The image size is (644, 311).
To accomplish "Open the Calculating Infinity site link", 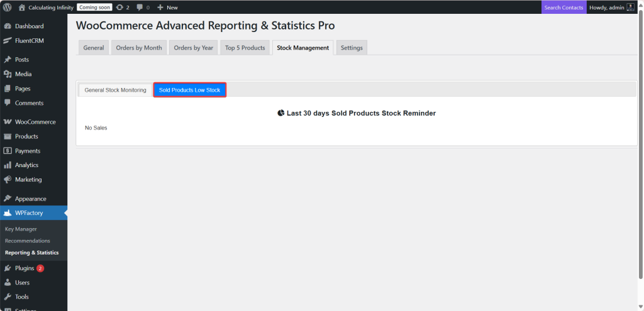I will [x=51, y=8].
